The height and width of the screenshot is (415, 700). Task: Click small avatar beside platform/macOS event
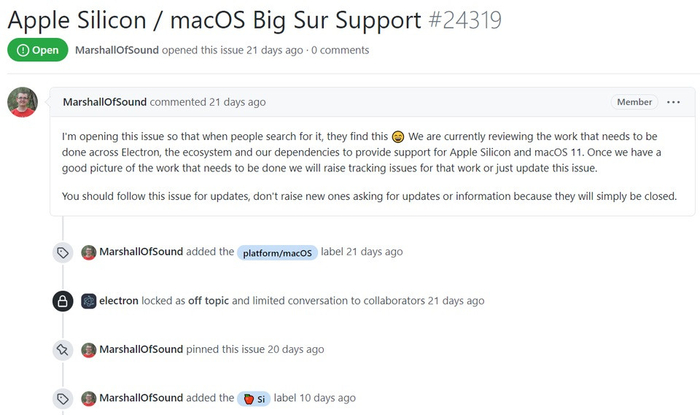(x=88, y=252)
